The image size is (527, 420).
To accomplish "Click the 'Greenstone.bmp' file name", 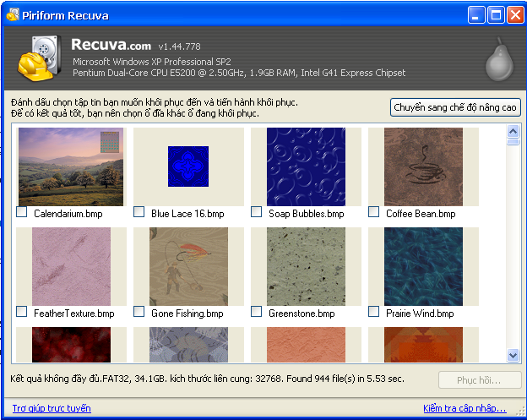I will point(302,314).
